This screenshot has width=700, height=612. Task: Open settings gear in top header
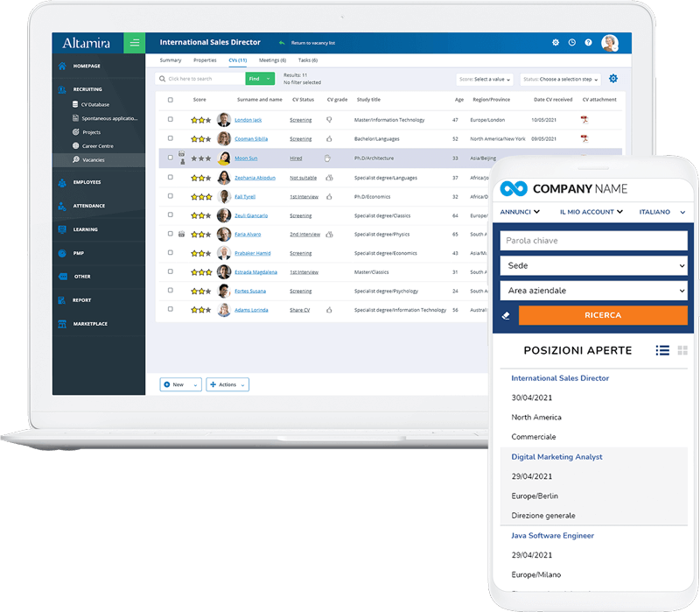556,42
